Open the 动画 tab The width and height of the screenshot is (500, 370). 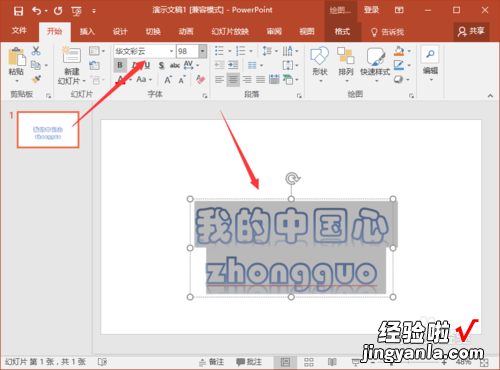[x=186, y=32]
